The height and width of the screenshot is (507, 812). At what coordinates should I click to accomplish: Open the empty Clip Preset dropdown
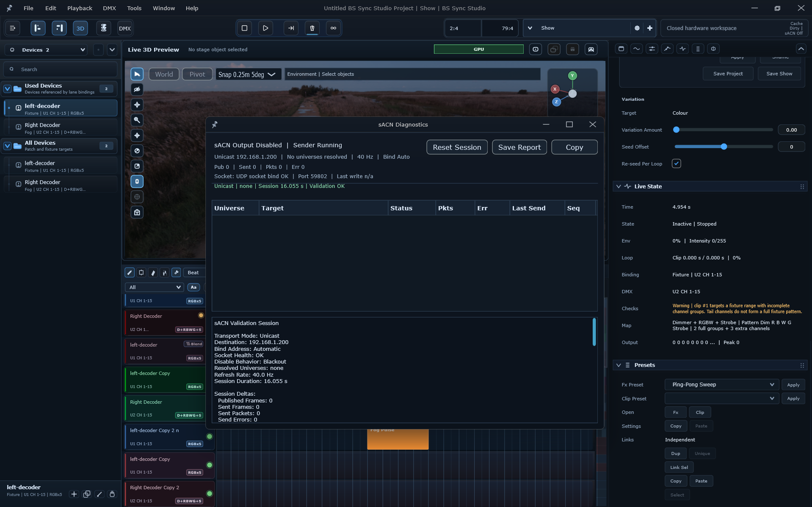[x=721, y=398]
